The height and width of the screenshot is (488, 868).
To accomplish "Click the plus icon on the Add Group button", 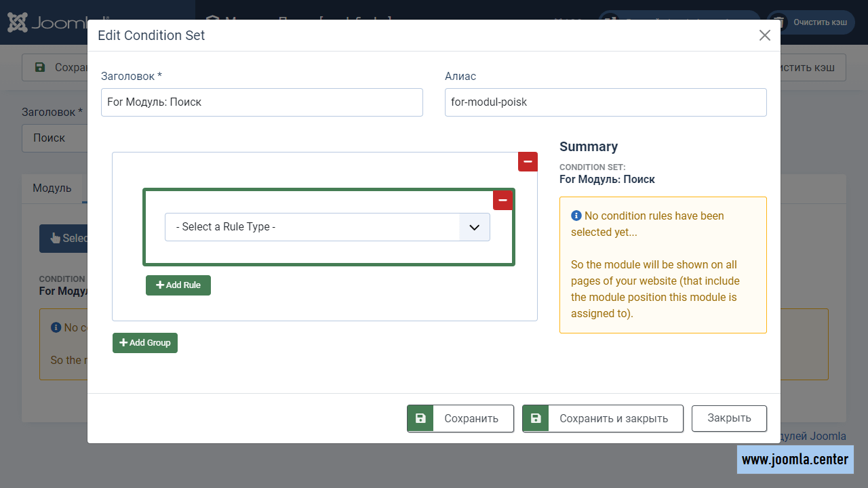I will tap(123, 343).
